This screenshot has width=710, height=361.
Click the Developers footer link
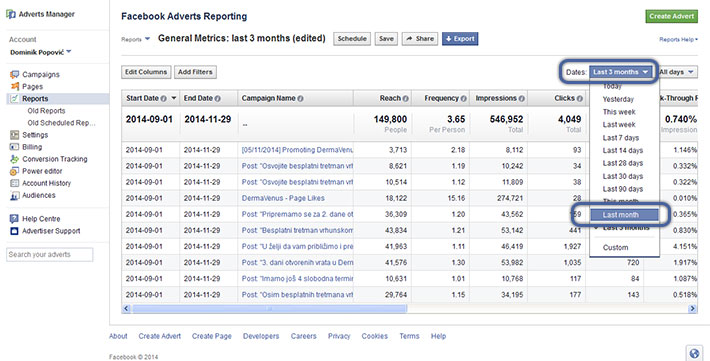pyautogui.click(x=261, y=336)
